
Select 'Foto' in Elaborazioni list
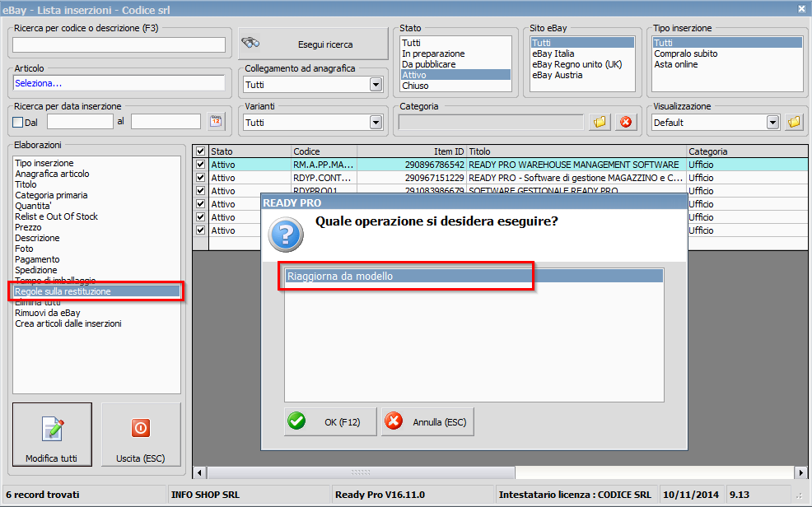(x=96, y=249)
